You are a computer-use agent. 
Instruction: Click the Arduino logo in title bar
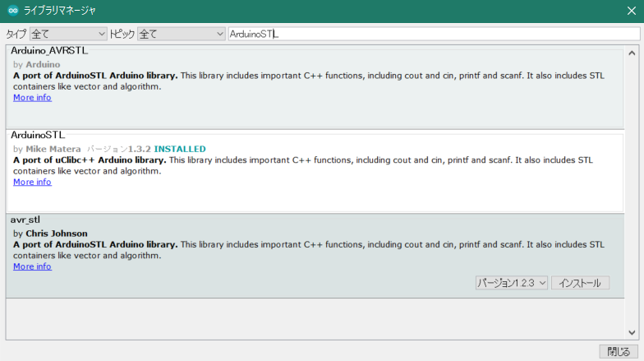[13, 11]
